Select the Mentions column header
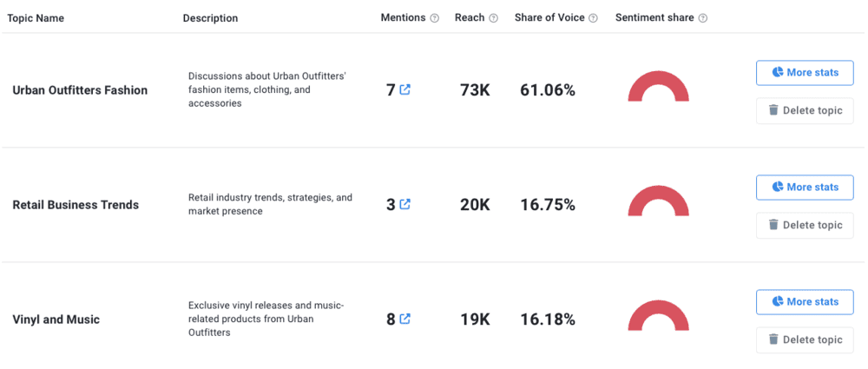The image size is (868, 369). (403, 17)
